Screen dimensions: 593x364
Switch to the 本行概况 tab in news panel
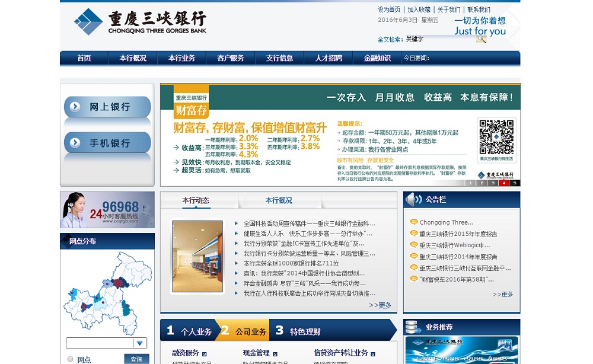coord(279,200)
